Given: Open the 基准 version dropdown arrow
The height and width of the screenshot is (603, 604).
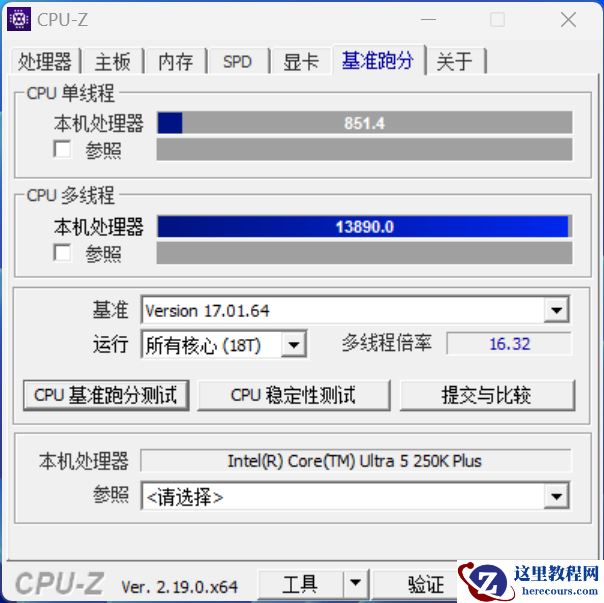Looking at the screenshot, I should [556, 310].
